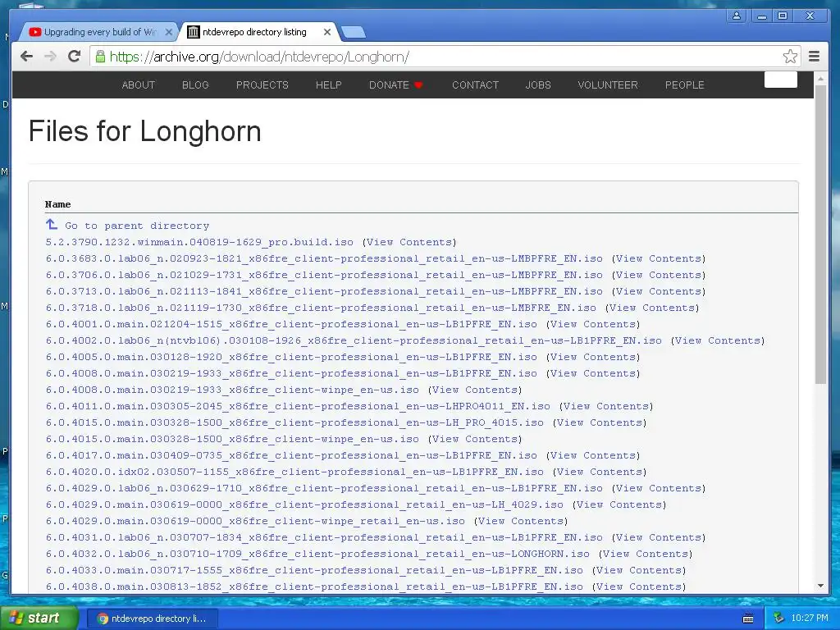Close the ntdevrepo directory listing tab
This screenshot has width=840, height=630.
point(327,32)
